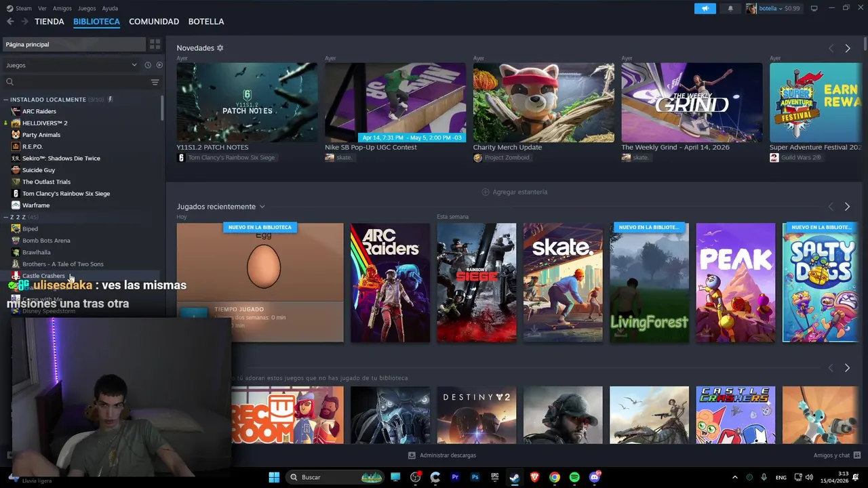This screenshot has height=488, width=868.
Task: Show next Novedades items arrow
Action: click(848, 48)
